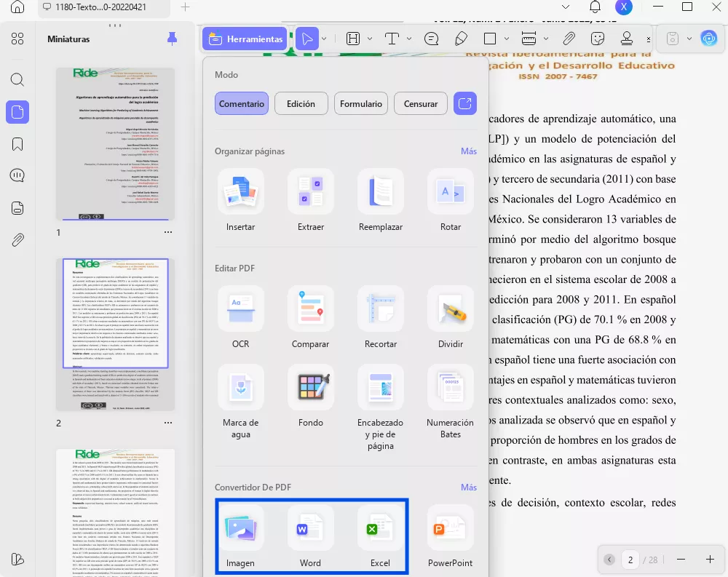Expand the highlight tool dropdown arrow
The width and height of the screenshot is (728, 577).
click(370, 39)
